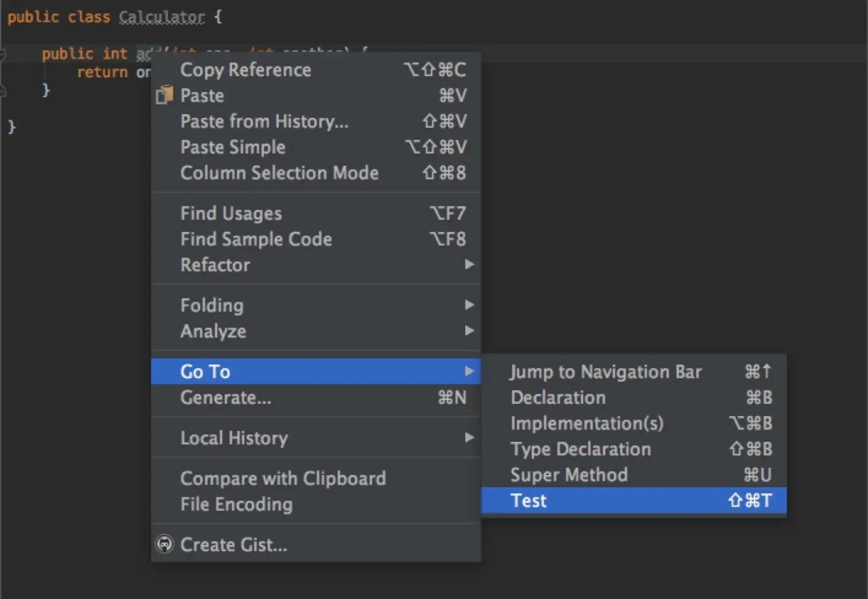Open Generate… from the context menu
Image resolution: width=868 pixels, height=599 pixels.
click(225, 397)
